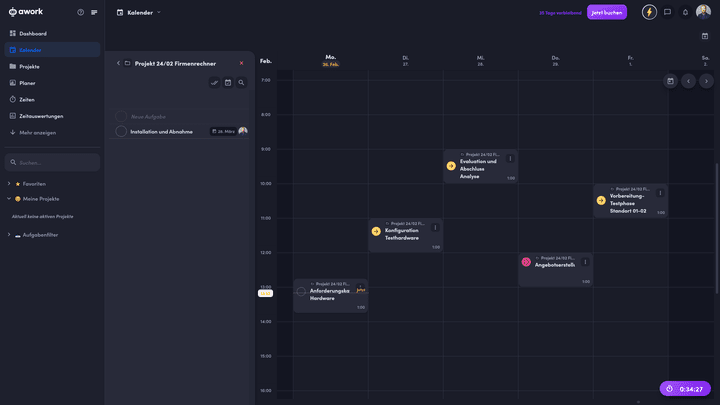Open the chat messages icon
Viewport: 720px width, 405px height.
[667, 12]
